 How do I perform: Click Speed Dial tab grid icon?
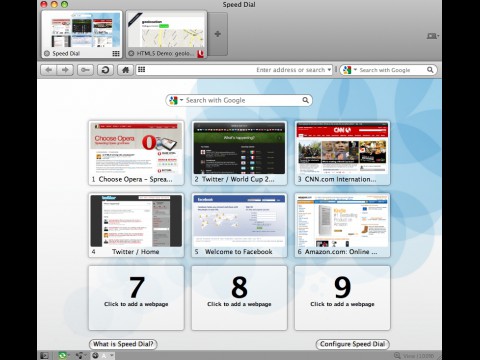[x=116, y=54]
